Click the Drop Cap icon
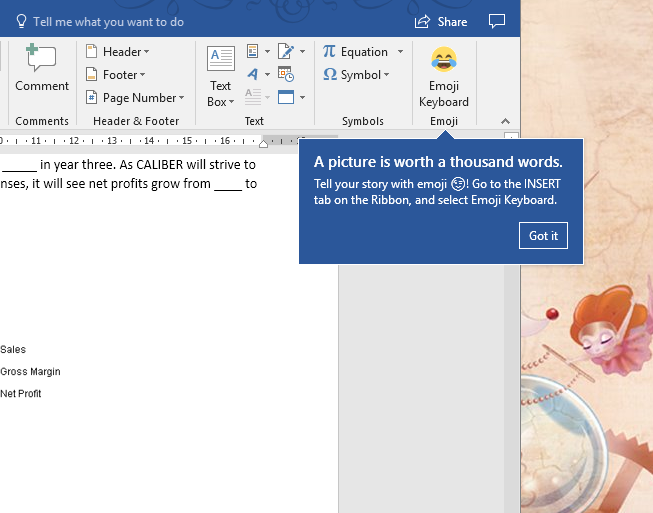The width and height of the screenshot is (653, 513). pyautogui.click(x=253, y=97)
